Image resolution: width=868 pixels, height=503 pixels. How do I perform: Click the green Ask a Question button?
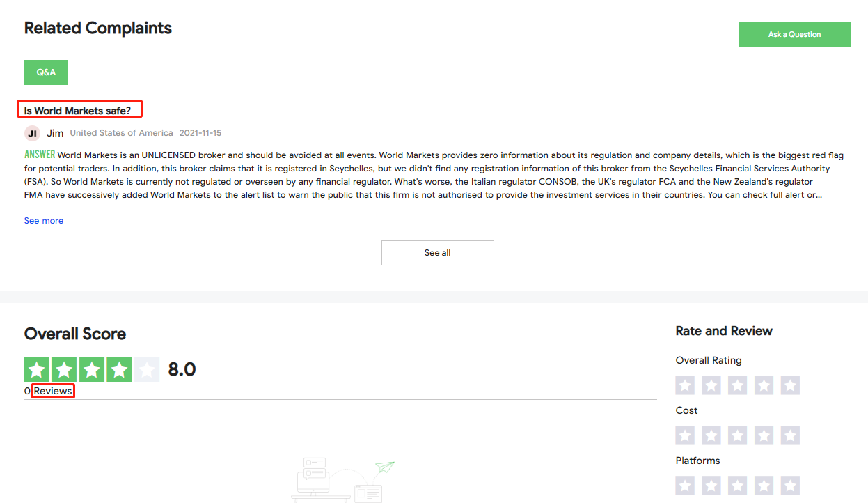click(x=794, y=34)
